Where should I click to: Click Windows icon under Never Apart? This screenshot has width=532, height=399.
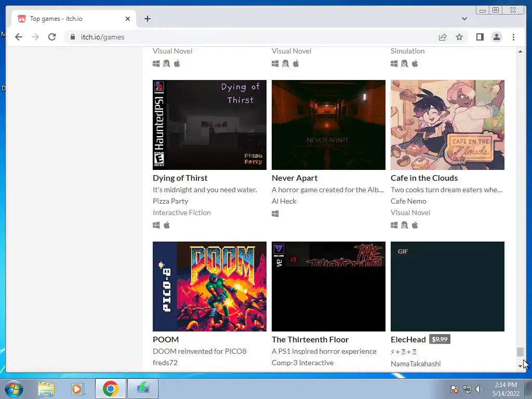[275, 214]
